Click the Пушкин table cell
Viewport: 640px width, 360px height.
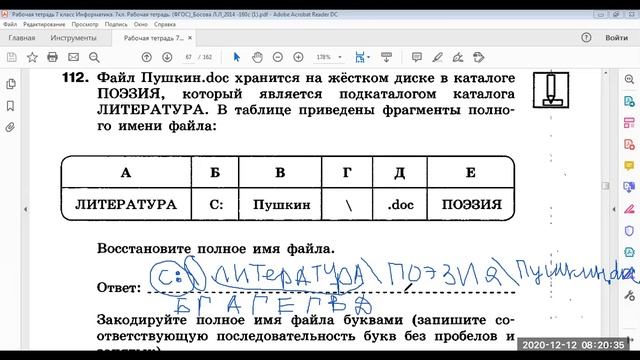click(x=281, y=204)
